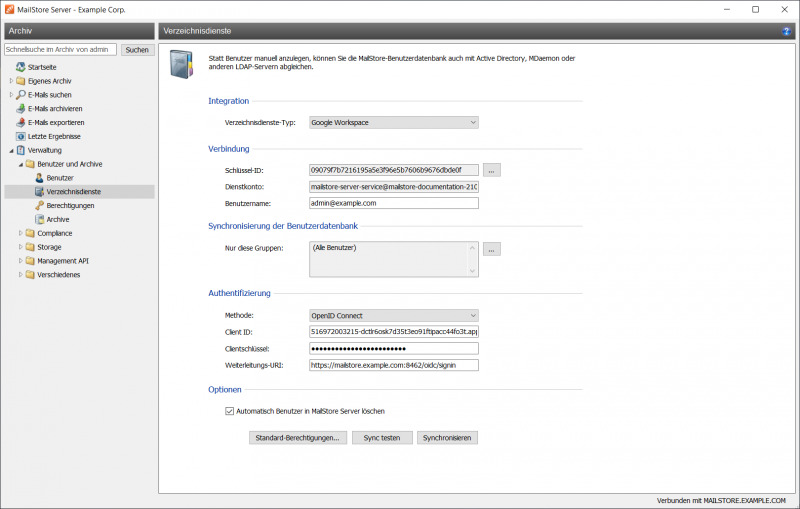
Task: Click the Letzte Ergebnisse icon
Action: (x=20, y=136)
